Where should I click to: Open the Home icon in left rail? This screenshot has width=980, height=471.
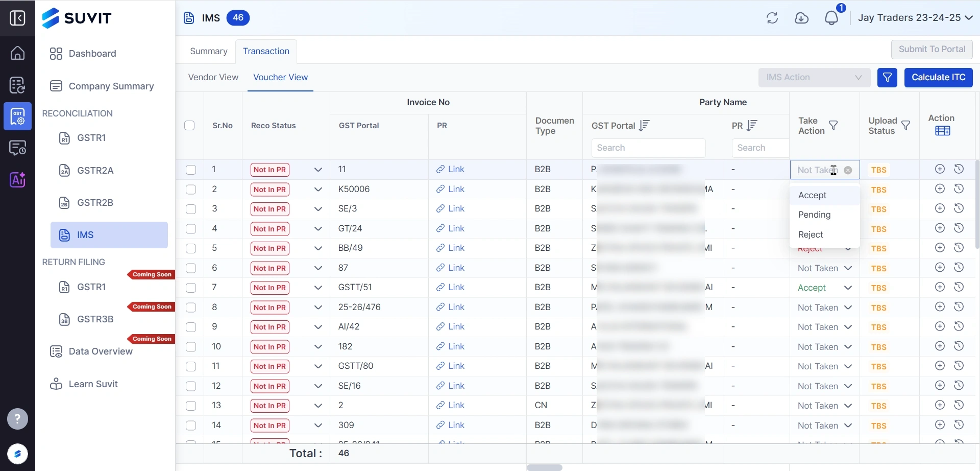coord(17,53)
